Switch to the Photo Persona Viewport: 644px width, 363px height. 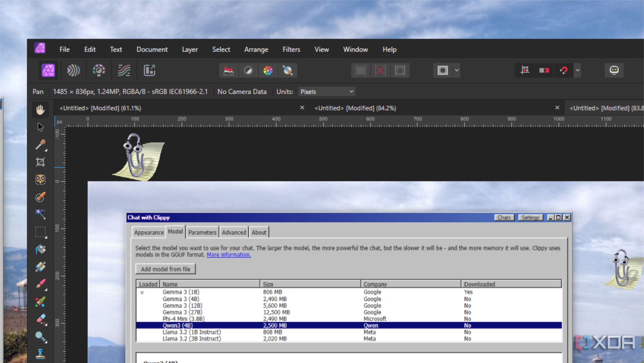click(x=48, y=71)
